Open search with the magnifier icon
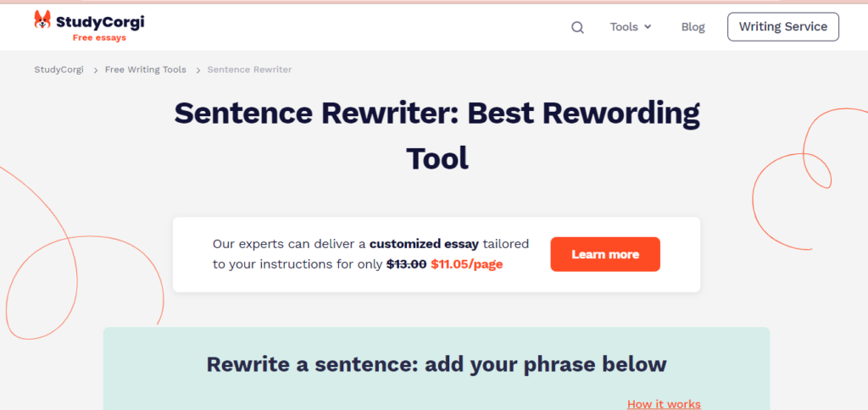 (577, 27)
